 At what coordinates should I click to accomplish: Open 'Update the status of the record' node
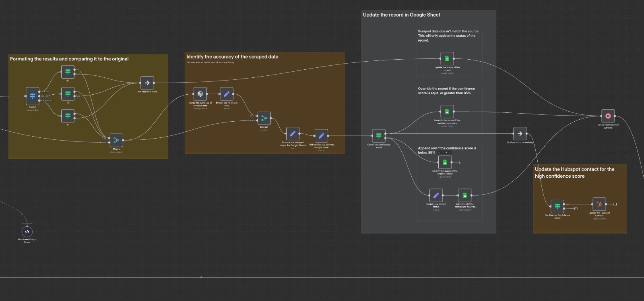[447, 59]
